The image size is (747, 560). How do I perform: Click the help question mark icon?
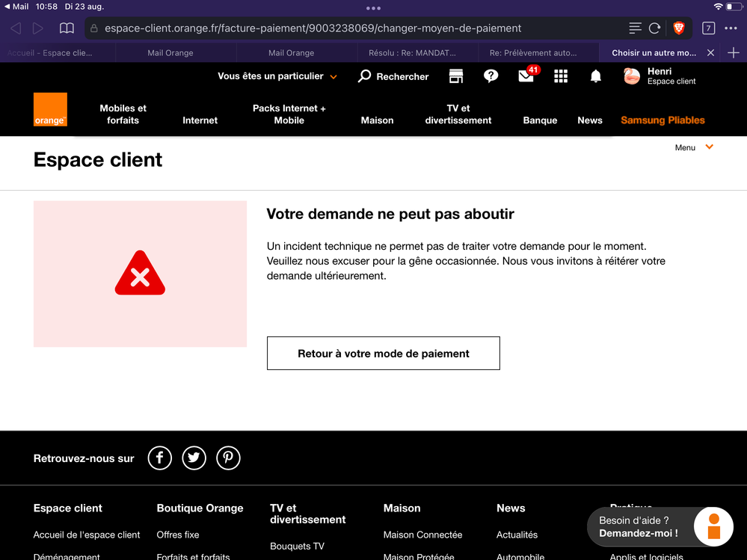[x=491, y=76]
